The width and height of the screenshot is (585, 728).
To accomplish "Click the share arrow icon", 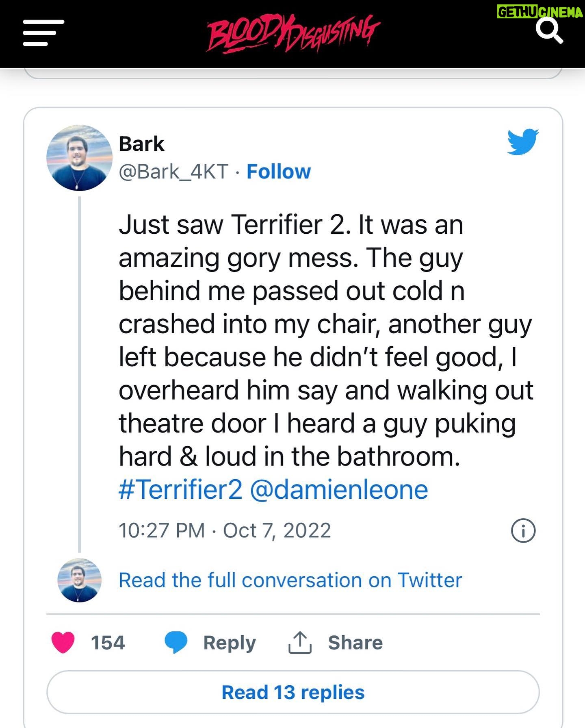I will point(300,643).
